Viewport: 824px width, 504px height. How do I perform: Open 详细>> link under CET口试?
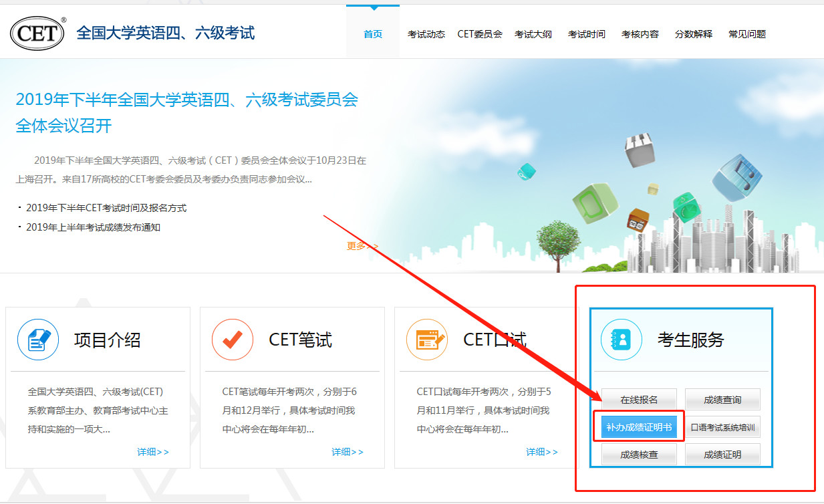542,452
